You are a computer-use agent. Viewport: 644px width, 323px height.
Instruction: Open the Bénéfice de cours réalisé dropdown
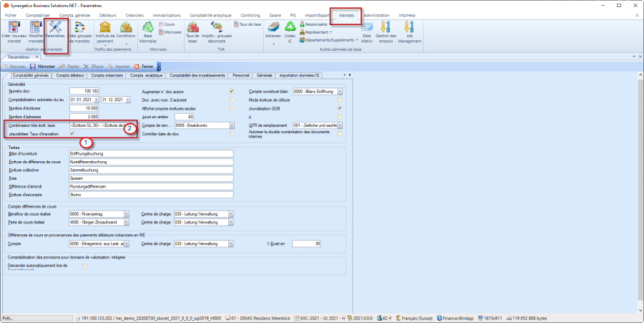pyautogui.click(x=127, y=213)
